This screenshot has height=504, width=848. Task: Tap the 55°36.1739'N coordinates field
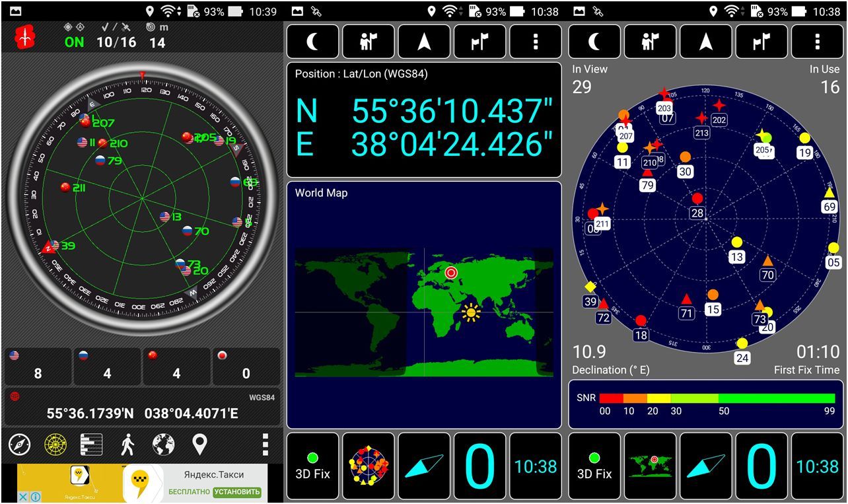pos(142,414)
